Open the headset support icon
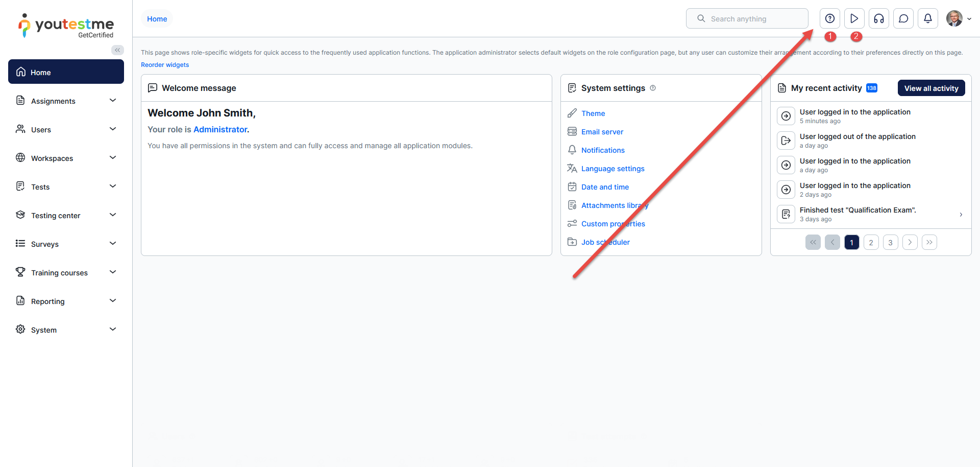The width and height of the screenshot is (980, 467). point(878,19)
